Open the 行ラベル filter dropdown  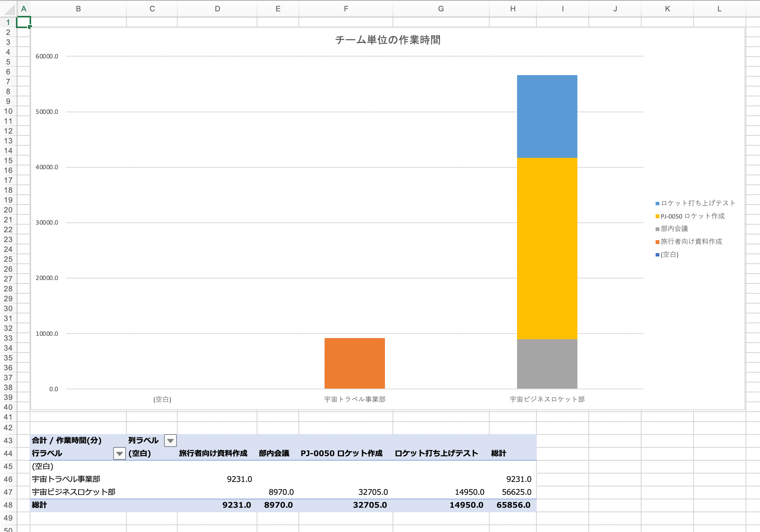119,453
